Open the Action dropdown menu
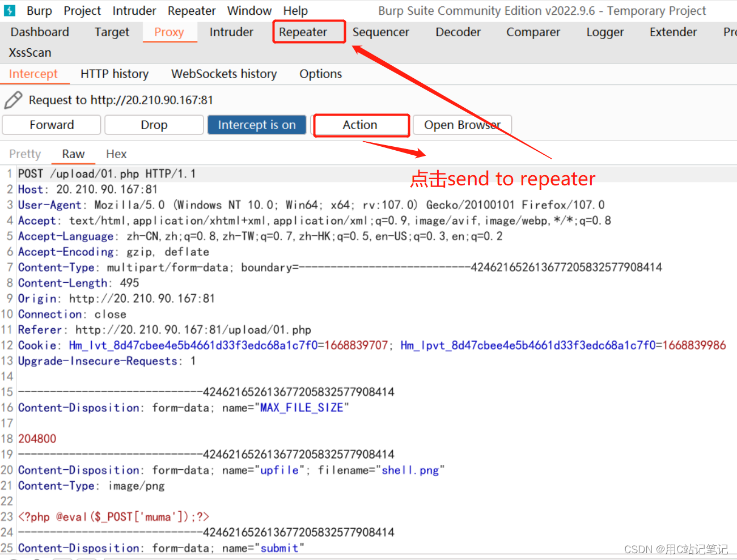 pos(361,125)
